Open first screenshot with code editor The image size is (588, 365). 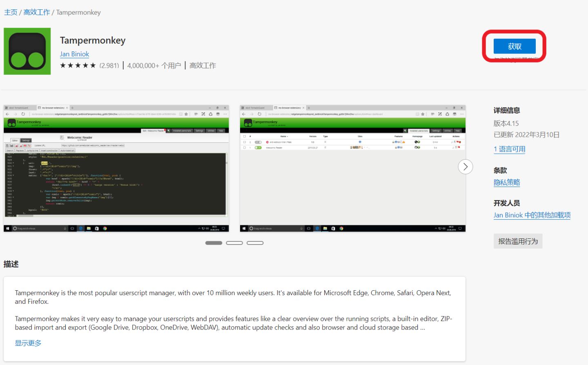[x=116, y=168]
